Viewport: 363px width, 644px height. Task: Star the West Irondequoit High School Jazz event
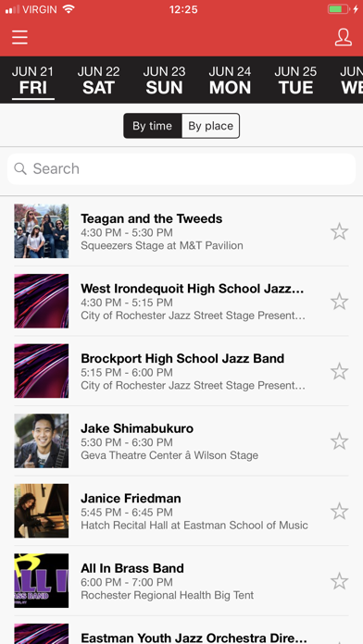pyautogui.click(x=340, y=302)
